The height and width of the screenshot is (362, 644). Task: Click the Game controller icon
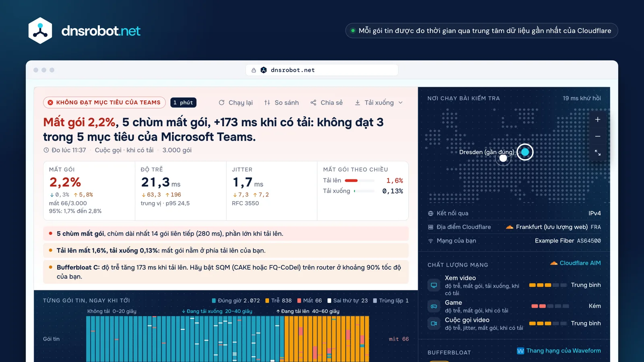(x=434, y=306)
